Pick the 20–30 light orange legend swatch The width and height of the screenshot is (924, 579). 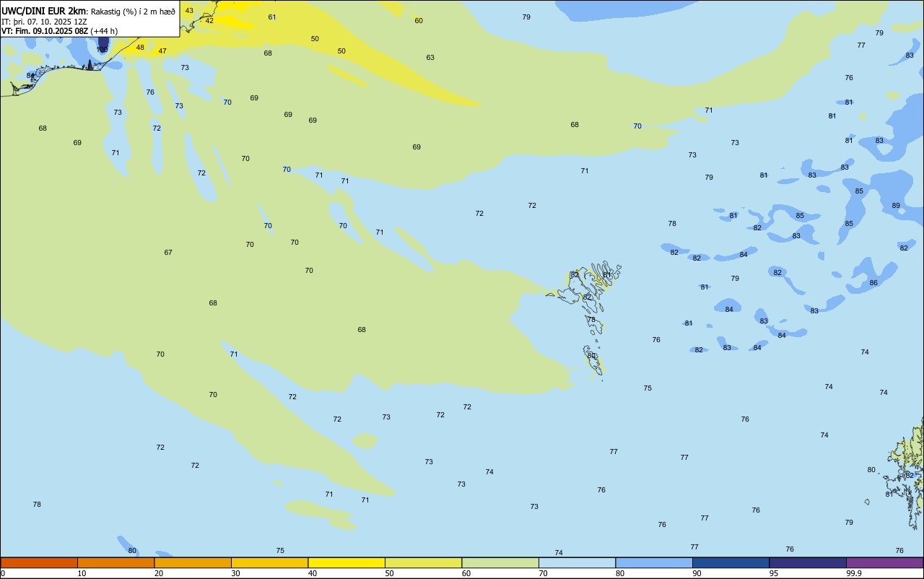193,562
